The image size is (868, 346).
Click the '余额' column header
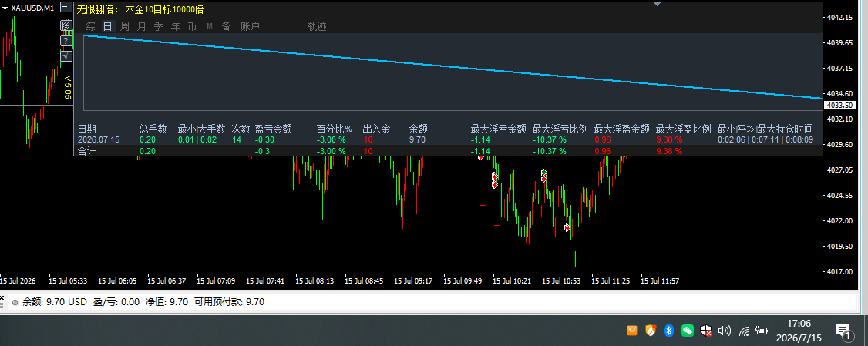click(418, 129)
